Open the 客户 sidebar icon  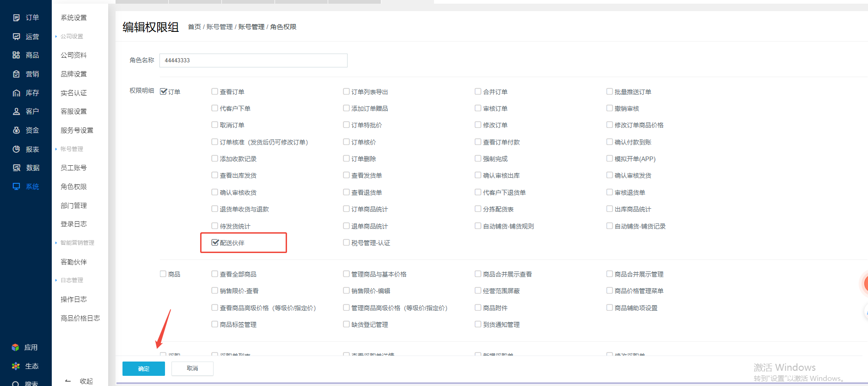[16, 111]
